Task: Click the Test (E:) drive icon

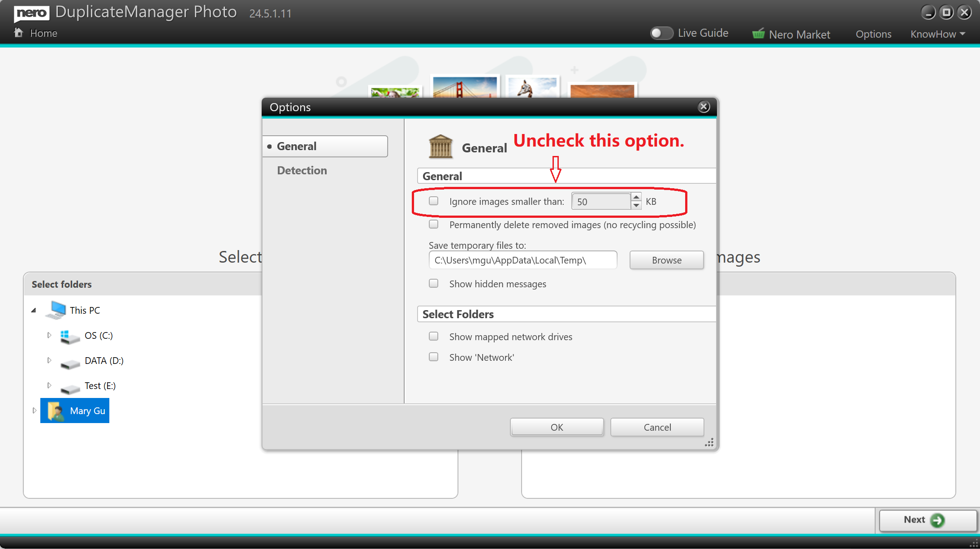Action: pos(69,388)
